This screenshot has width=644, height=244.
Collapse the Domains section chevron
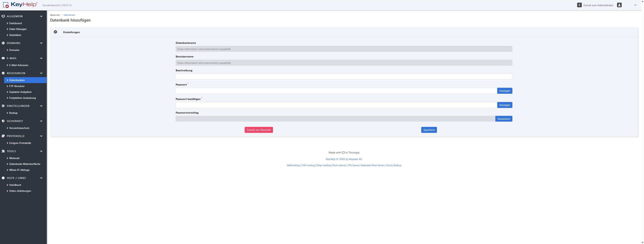point(41,43)
